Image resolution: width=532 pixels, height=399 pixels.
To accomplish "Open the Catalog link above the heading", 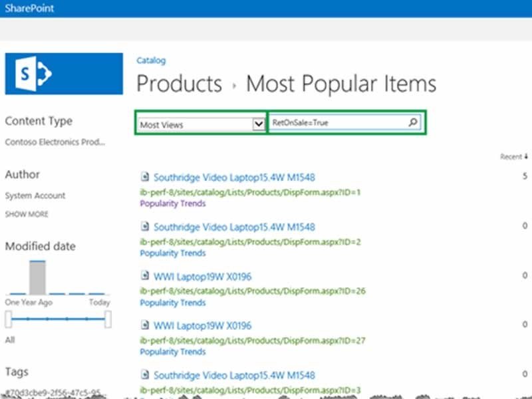I will click(151, 61).
